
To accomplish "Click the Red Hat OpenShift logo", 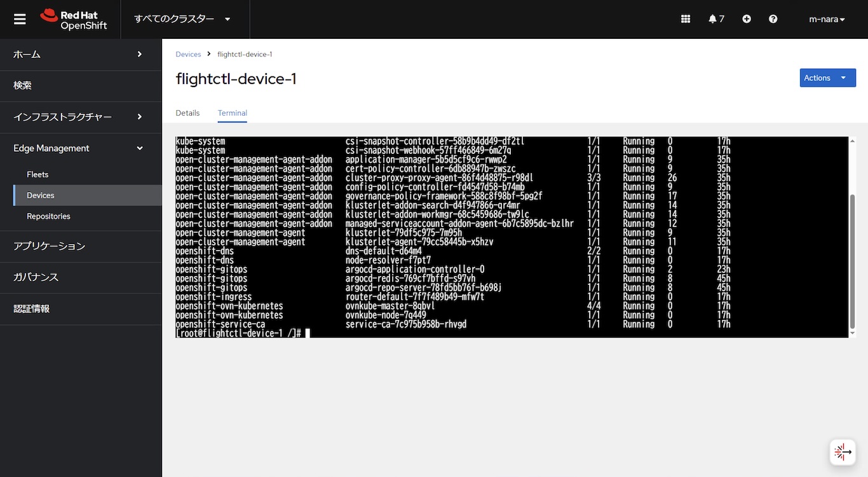I will pyautogui.click(x=74, y=20).
